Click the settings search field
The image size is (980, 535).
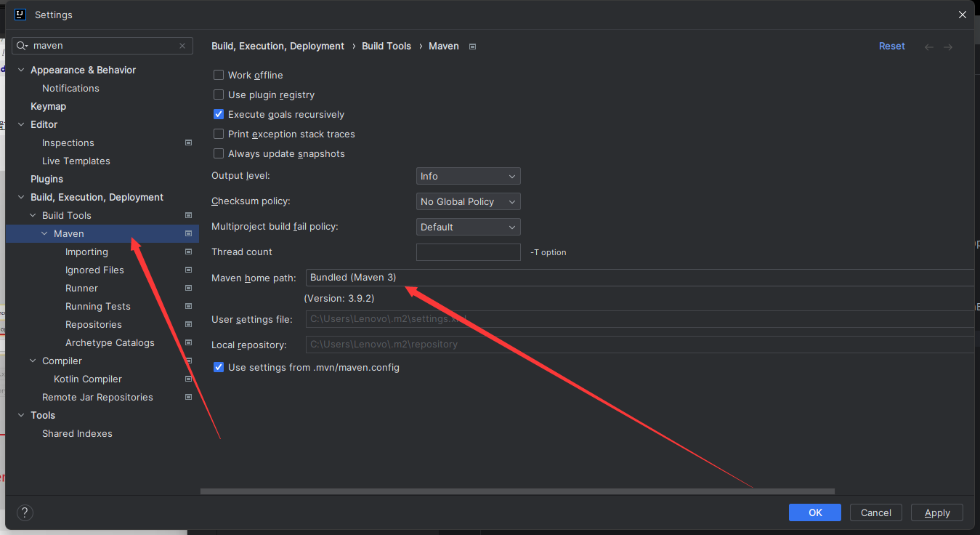click(102, 46)
